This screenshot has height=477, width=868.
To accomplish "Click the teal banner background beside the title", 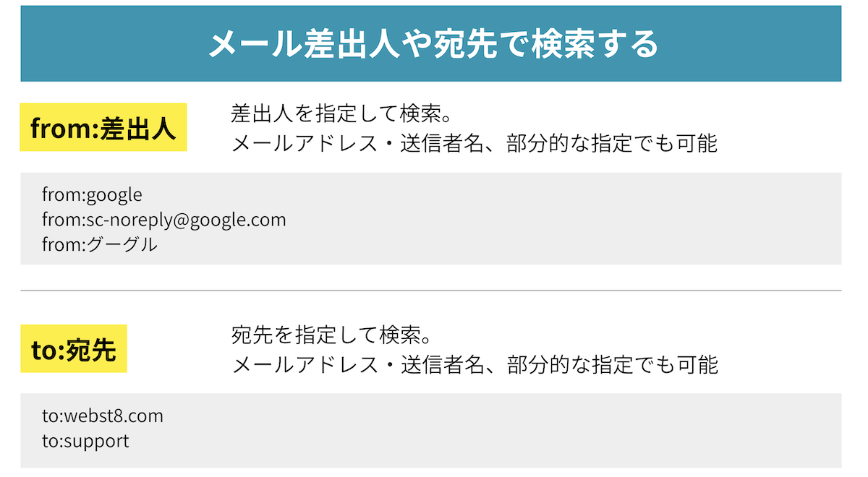I will [94, 45].
